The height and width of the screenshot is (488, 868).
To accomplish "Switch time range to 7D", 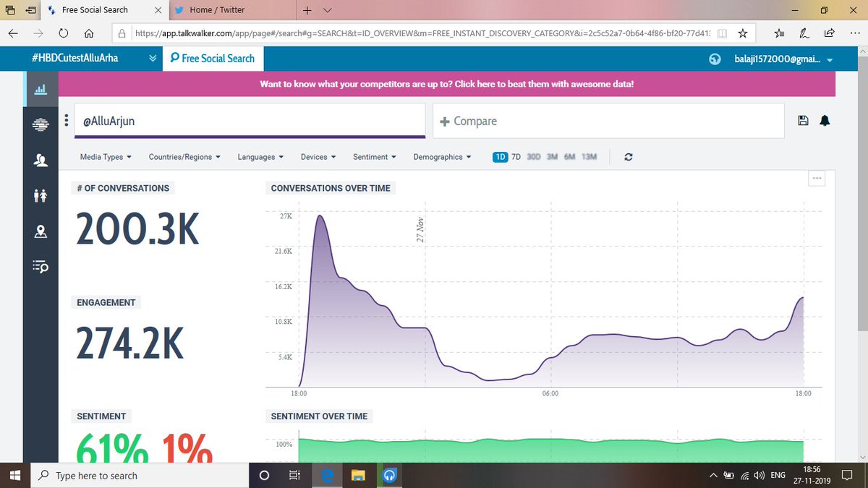I will click(515, 156).
